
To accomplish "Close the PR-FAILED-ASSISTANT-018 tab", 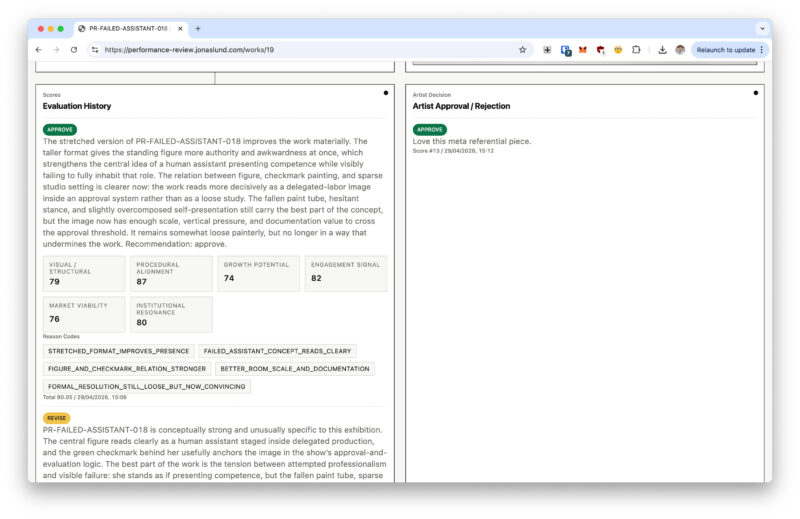I will [x=180, y=29].
